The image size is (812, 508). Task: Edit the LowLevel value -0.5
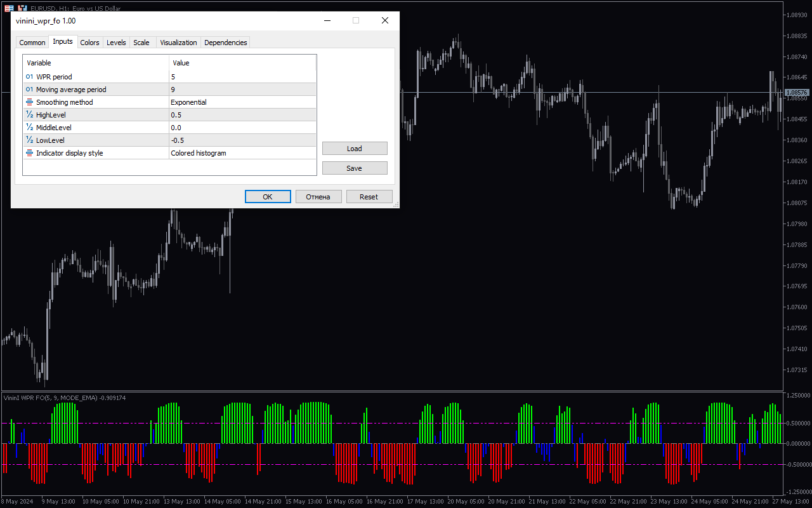coord(242,140)
